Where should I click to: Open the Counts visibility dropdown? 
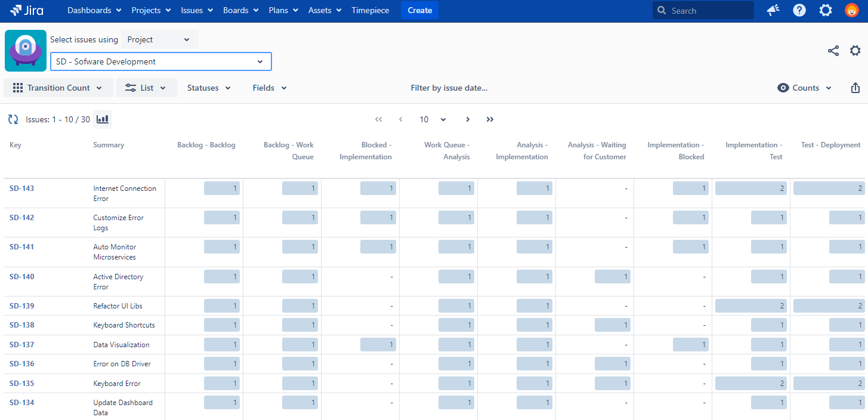tap(805, 88)
